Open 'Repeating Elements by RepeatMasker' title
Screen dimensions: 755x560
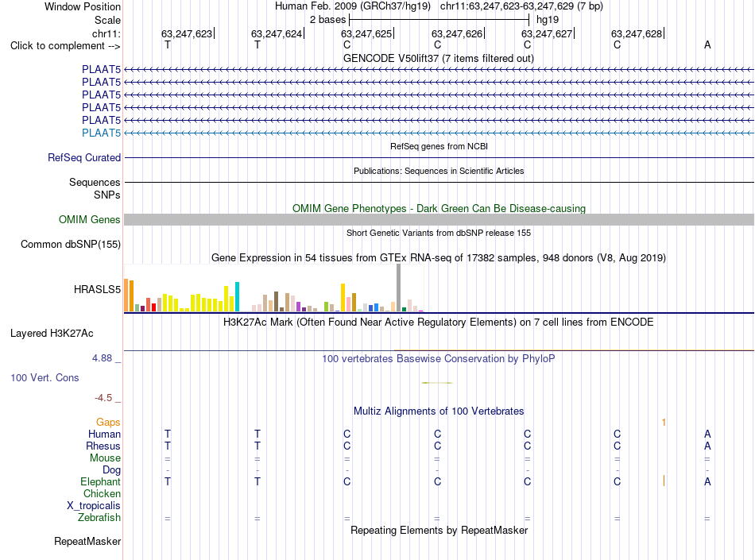tap(439, 530)
